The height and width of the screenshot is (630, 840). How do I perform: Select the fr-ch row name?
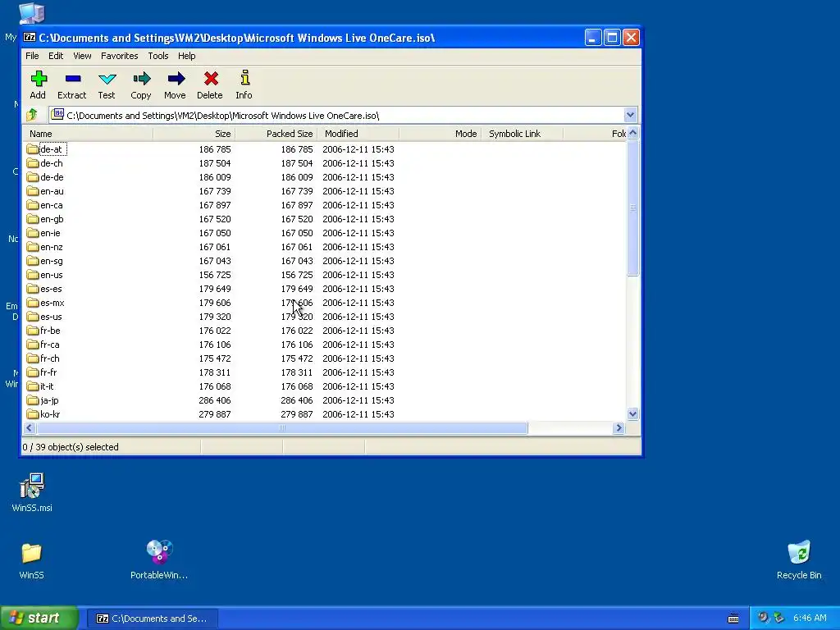(x=50, y=358)
